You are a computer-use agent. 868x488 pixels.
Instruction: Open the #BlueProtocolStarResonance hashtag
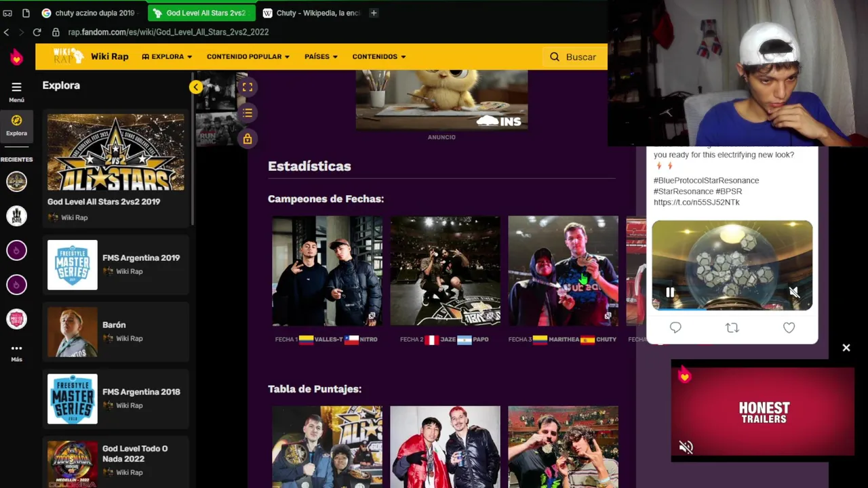[x=706, y=180]
